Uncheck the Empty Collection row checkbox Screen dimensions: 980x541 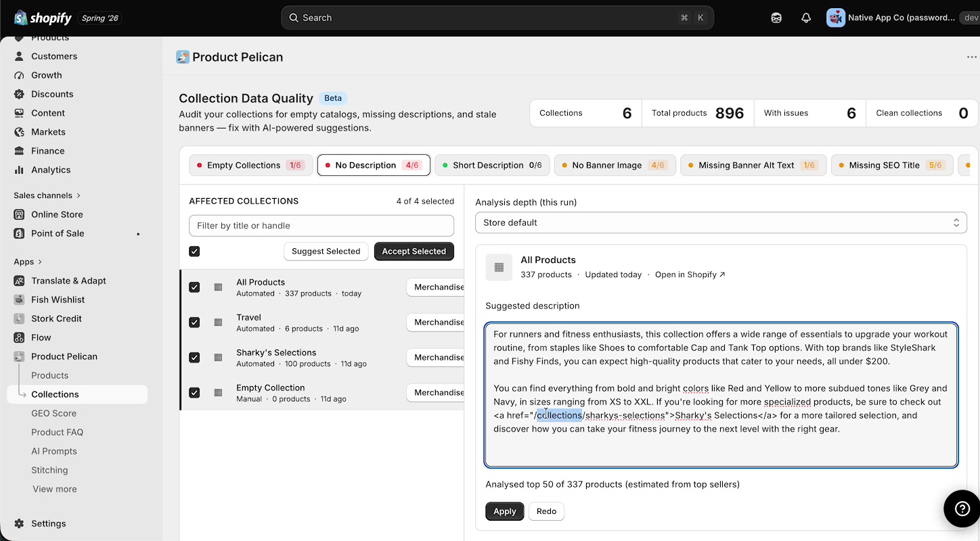pyautogui.click(x=194, y=393)
